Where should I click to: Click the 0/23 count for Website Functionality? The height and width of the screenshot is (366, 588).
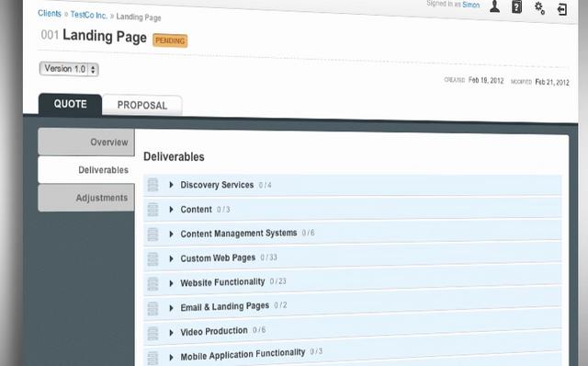click(x=277, y=281)
